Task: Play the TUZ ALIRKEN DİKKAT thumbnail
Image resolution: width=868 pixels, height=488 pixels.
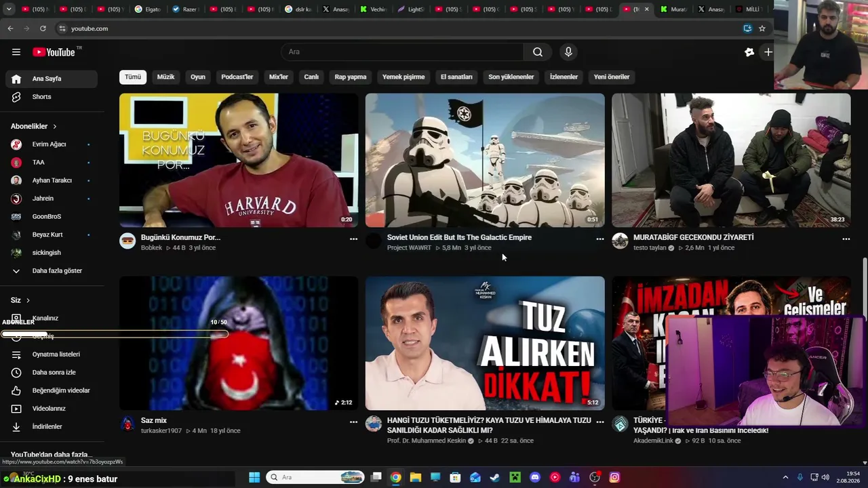Action: click(485, 343)
